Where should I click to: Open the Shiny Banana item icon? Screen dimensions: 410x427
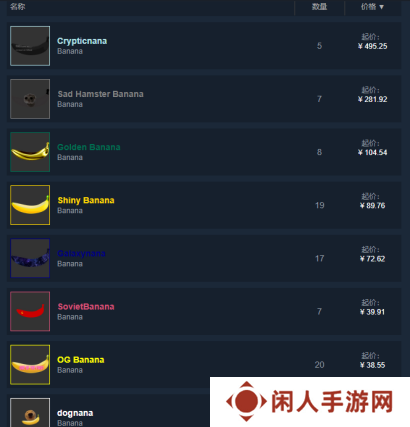pos(30,205)
